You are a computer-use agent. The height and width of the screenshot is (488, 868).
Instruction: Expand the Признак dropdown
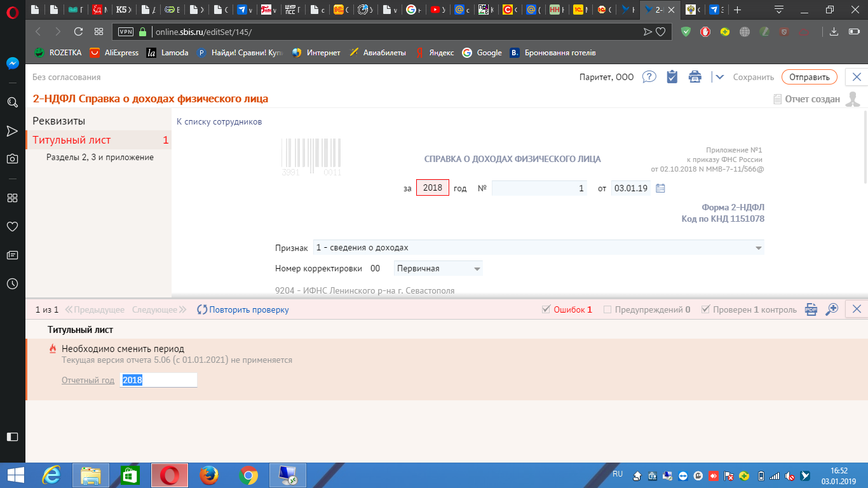click(758, 248)
